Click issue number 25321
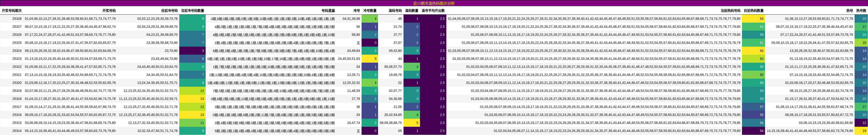Viewport: 868px width, 135px height. pyautogui.click(x=17, y=75)
